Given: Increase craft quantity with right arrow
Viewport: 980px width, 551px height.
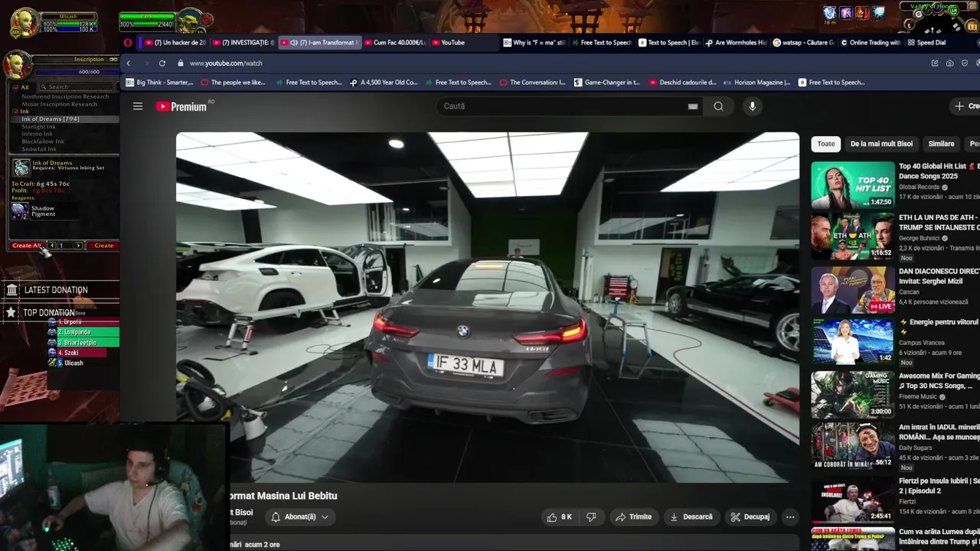Looking at the screenshot, I should tap(78, 246).
